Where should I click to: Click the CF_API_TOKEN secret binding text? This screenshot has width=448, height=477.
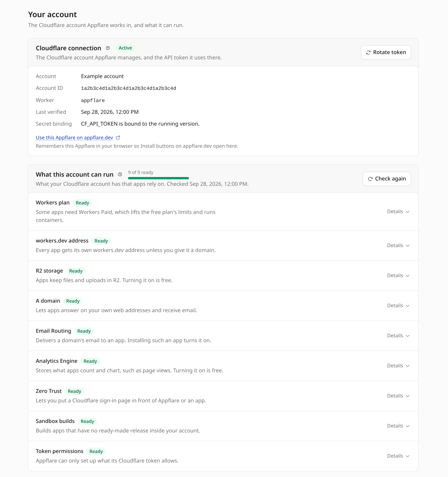tap(140, 124)
